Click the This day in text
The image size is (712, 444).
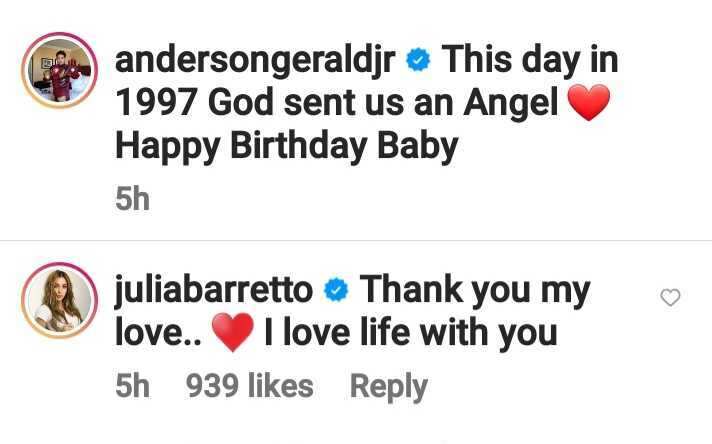click(x=530, y=59)
